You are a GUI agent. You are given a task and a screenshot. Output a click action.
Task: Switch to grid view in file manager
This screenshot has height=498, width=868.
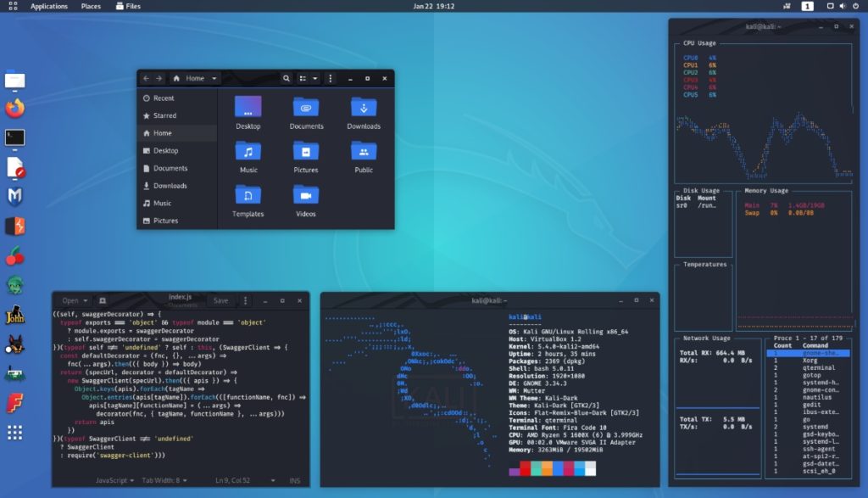point(303,77)
